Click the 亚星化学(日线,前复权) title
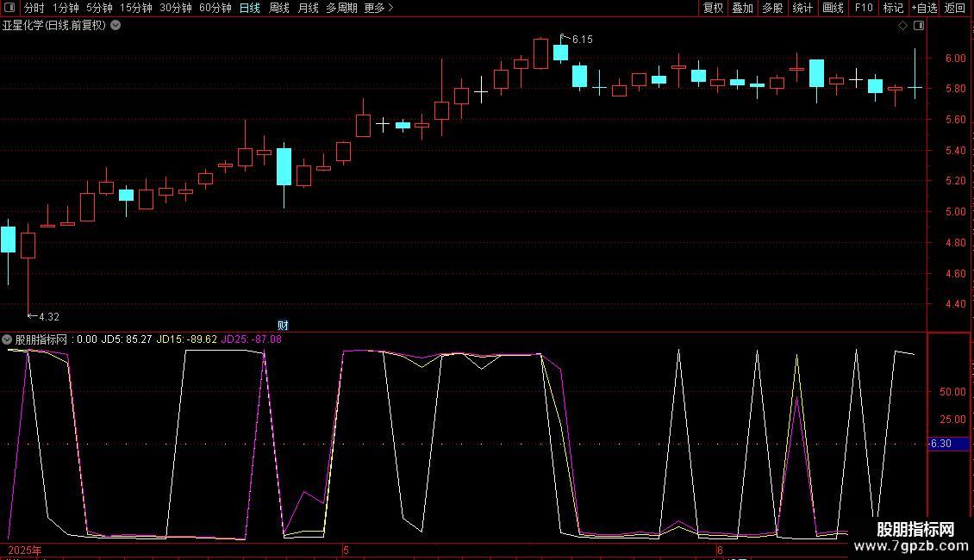This screenshot has width=974, height=560. pos(54,26)
